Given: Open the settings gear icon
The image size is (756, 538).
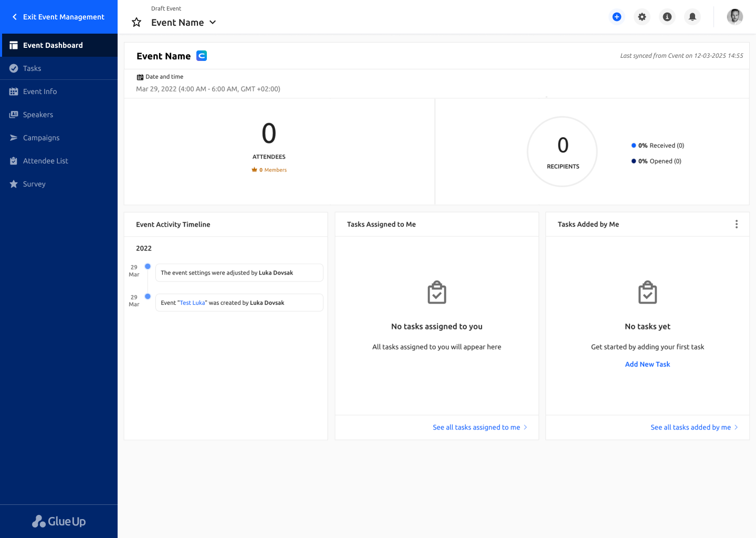Looking at the screenshot, I should point(642,17).
